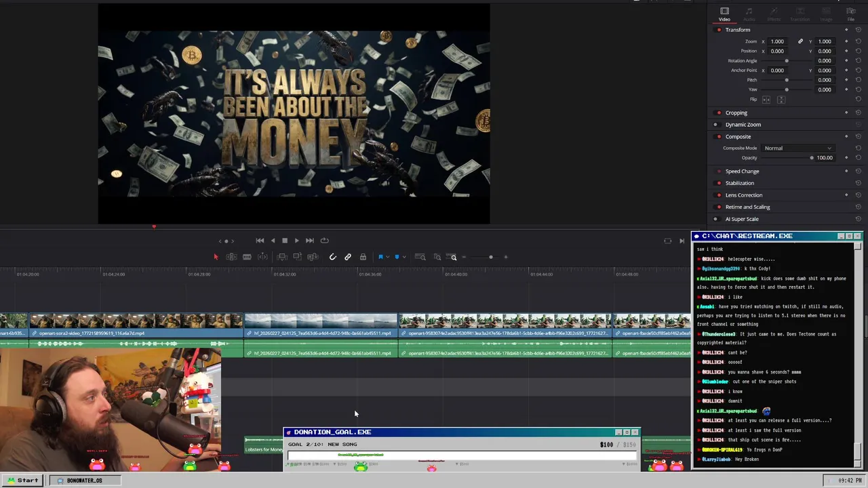Viewport: 868px width, 488px height.
Task: Stop playback in viewer
Action: click(285, 241)
